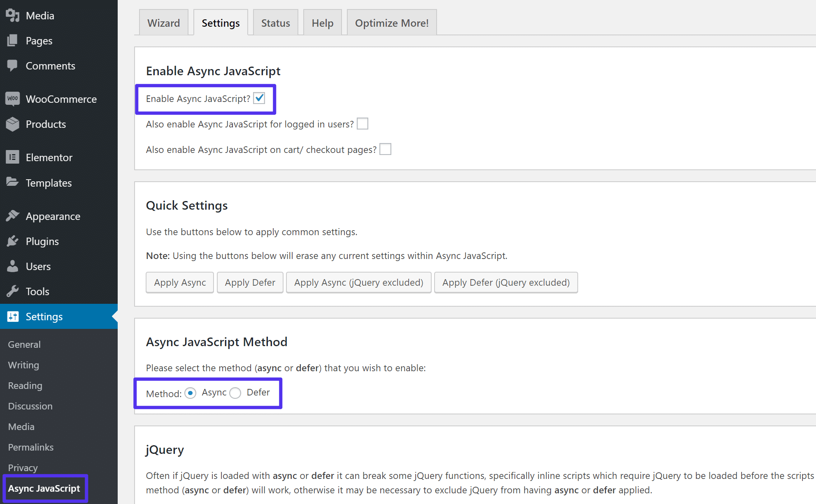Enable Async JavaScript for logged in users
The height and width of the screenshot is (504, 816).
[x=363, y=124]
